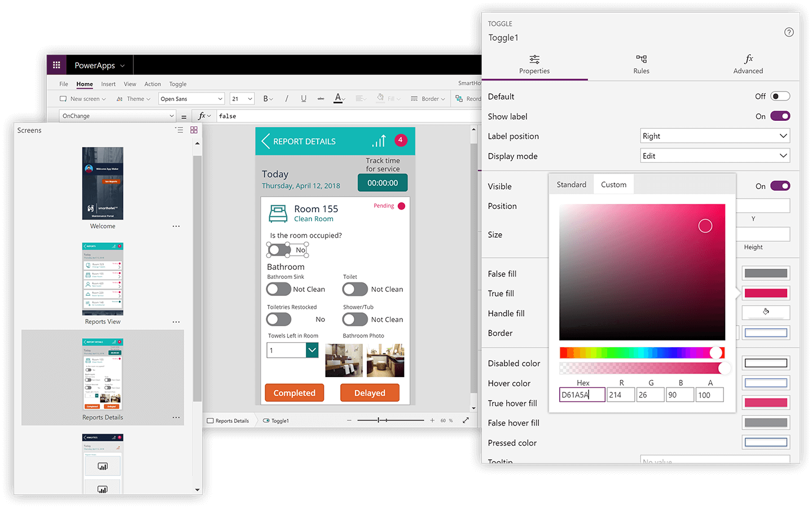Change Display mode via its dropdown

pyautogui.click(x=714, y=155)
